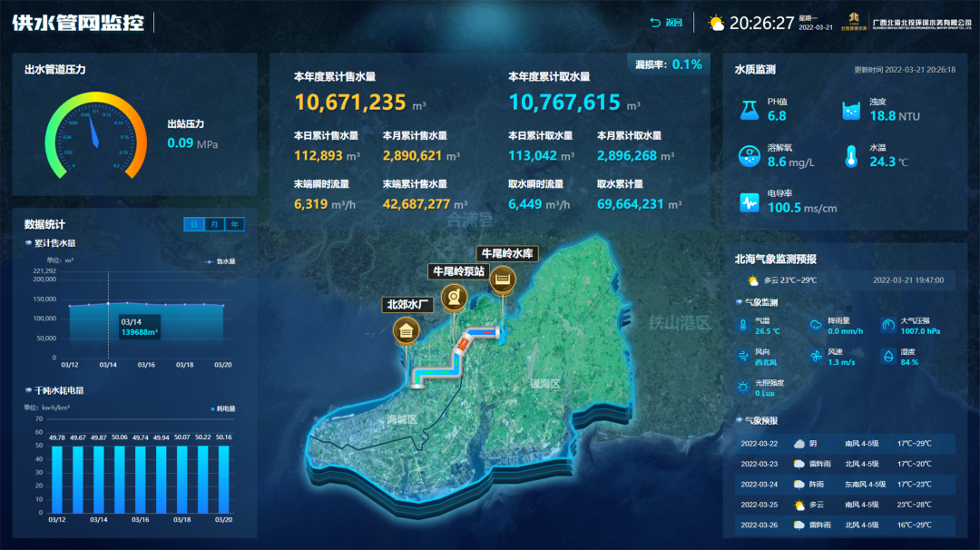Toggle the 售水量 chart legend
The width and height of the screenshot is (980, 550).
[x=220, y=261]
